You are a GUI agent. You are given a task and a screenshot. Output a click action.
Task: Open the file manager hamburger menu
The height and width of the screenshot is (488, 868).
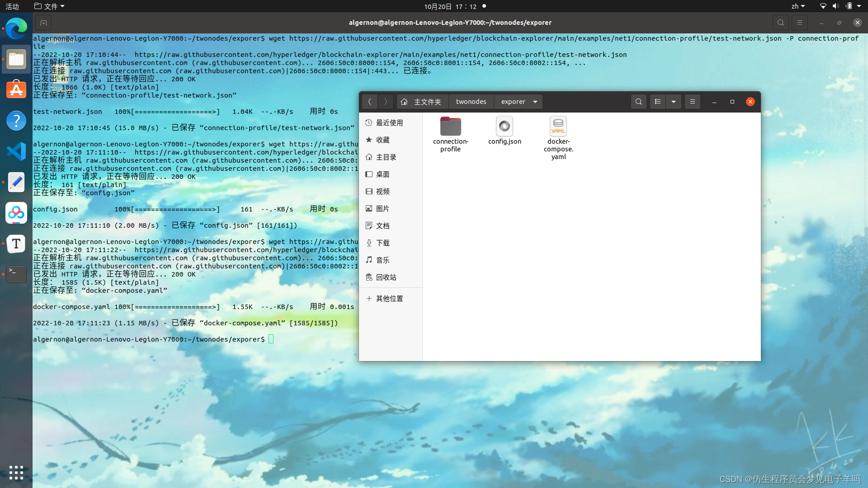point(692,102)
